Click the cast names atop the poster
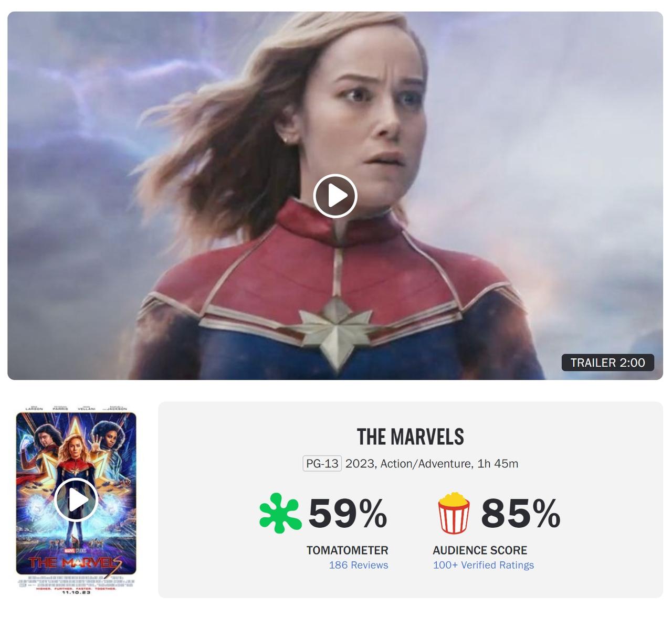Viewport: 672px width, 618px height. pos(76,408)
